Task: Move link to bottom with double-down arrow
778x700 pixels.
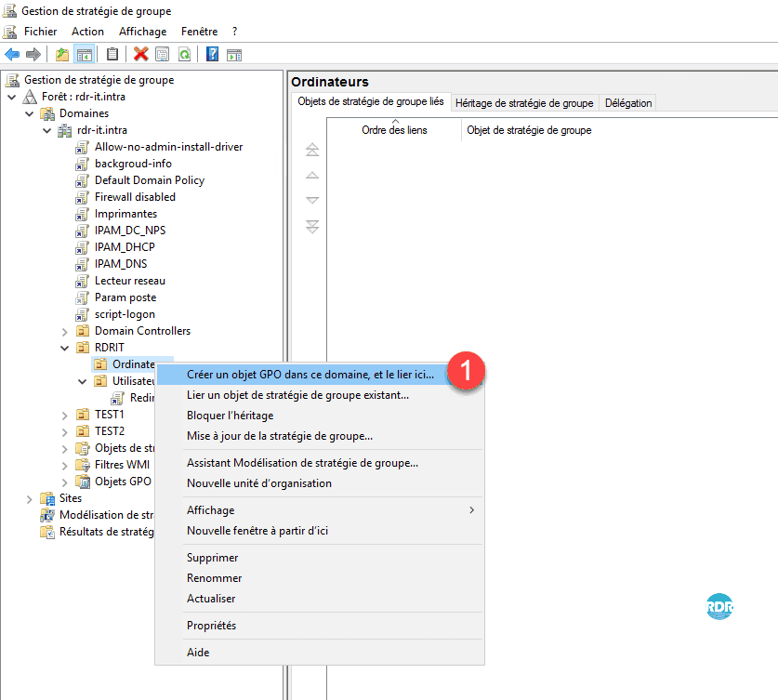Action: pyautogui.click(x=312, y=227)
